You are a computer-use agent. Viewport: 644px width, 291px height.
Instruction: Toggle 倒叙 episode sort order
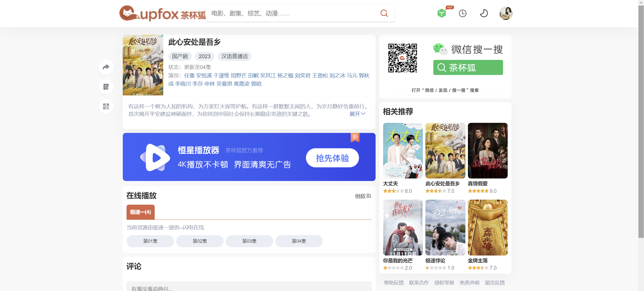pyautogui.click(x=363, y=196)
